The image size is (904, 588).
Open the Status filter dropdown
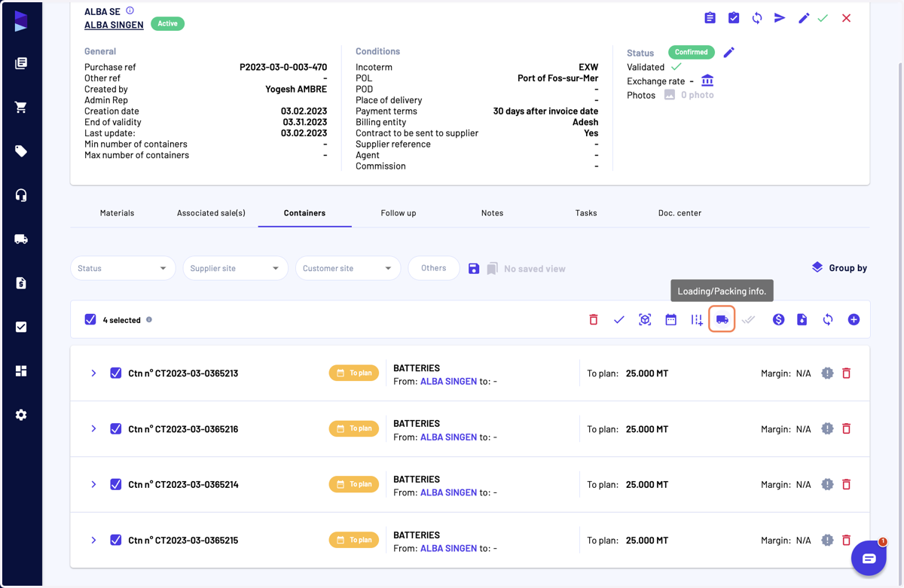123,268
